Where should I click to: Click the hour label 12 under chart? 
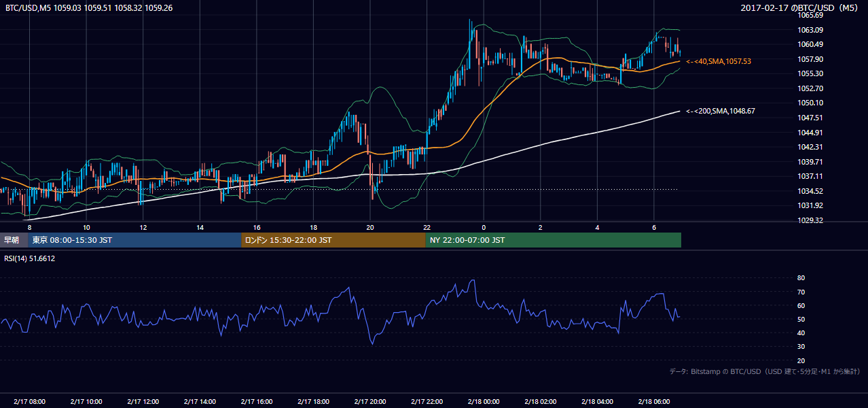[143, 227]
